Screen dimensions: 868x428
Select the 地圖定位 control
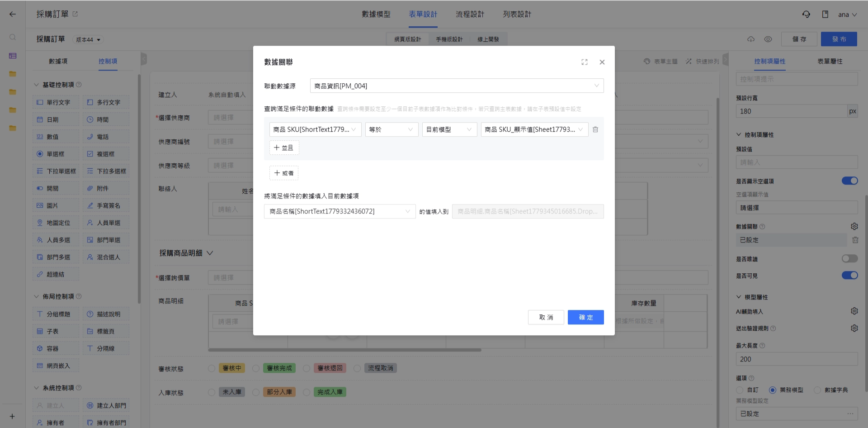click(56, 223)
